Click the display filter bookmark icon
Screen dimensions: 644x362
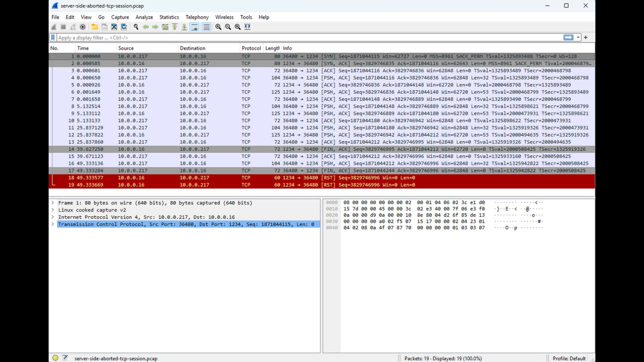(53, 38)
